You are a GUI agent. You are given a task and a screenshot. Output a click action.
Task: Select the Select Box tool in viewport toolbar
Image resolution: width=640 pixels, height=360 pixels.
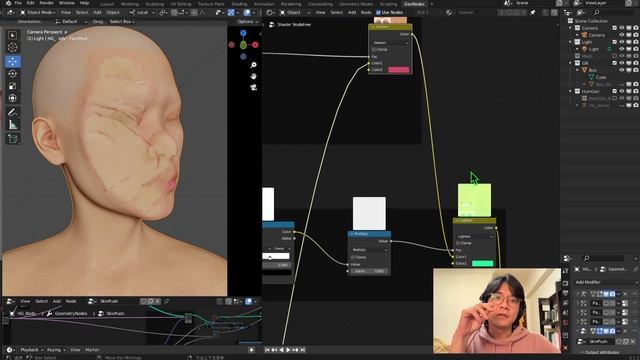[13, 36]
